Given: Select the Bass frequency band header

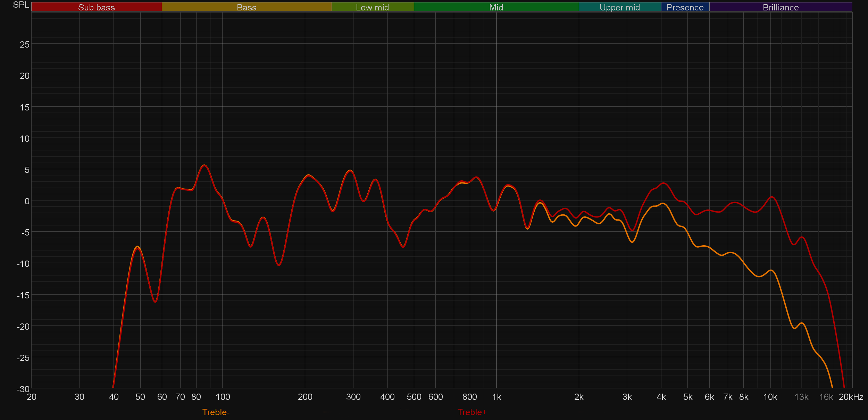Looking at the screenshot, I should [x=247, y=7].
